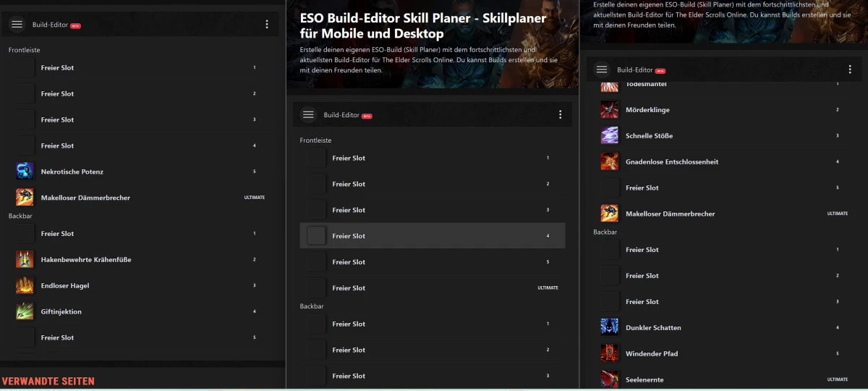Open the three-dot options menu in the right Build-Editor panel
This screenshot has width=868, height=391.
click(x=850, y=70)
